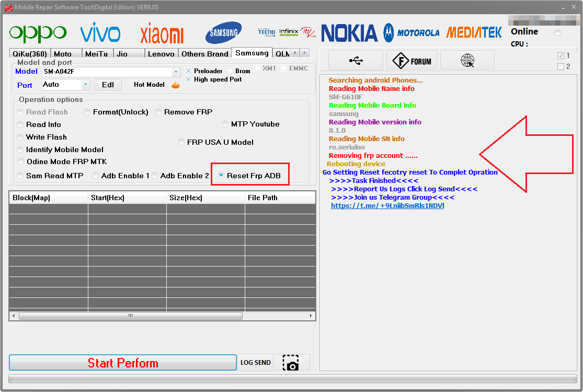Toggle checkbox labeled 1
Screen dimensions: 583x392
(561, 56)
